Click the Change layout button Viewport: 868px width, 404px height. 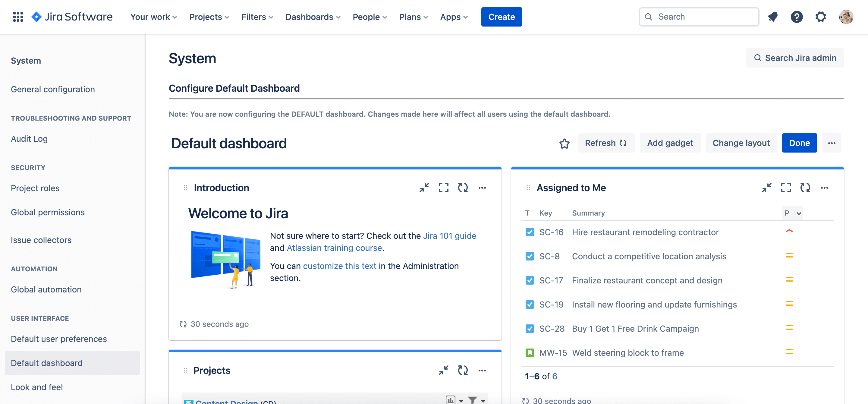[x=741, y=143]
